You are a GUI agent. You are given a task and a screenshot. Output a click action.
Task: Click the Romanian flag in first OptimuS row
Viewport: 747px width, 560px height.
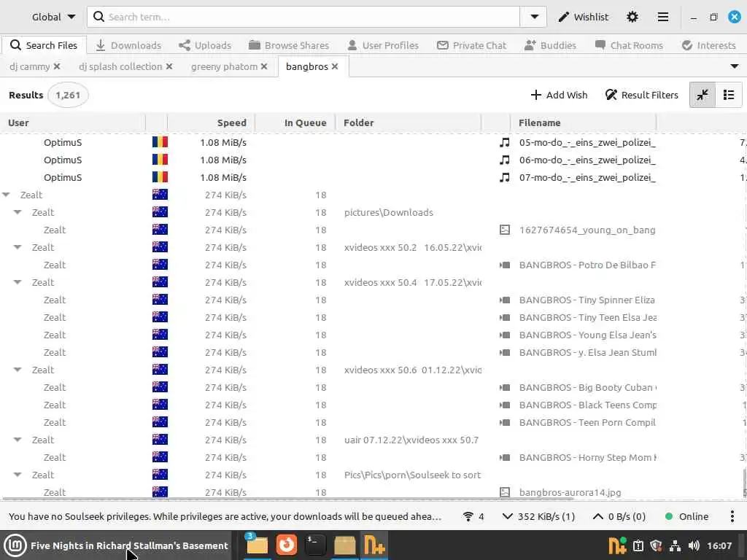coord(160,142)
